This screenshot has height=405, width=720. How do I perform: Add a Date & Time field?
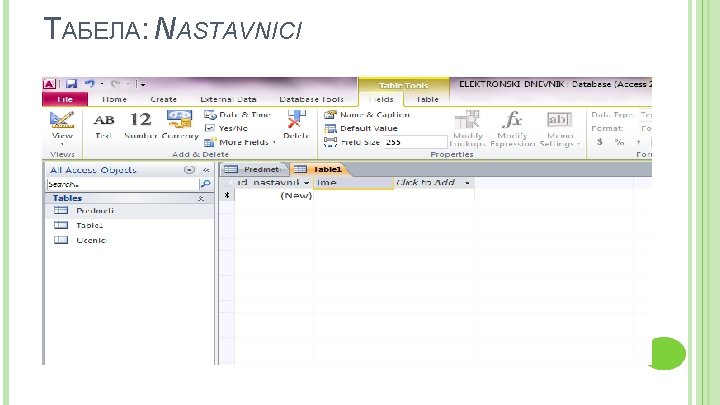(238, 115)
